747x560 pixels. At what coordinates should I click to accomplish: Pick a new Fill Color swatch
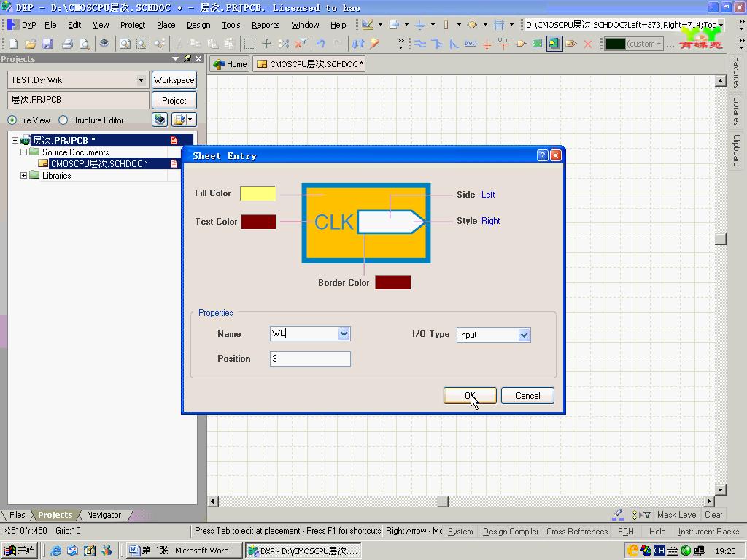pyautogui.click(x=258, y=193)
